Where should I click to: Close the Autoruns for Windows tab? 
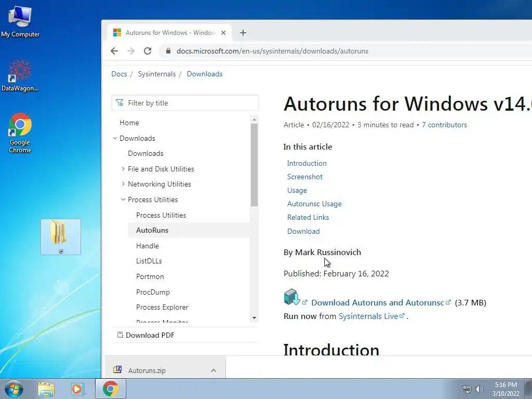(223, 33)
